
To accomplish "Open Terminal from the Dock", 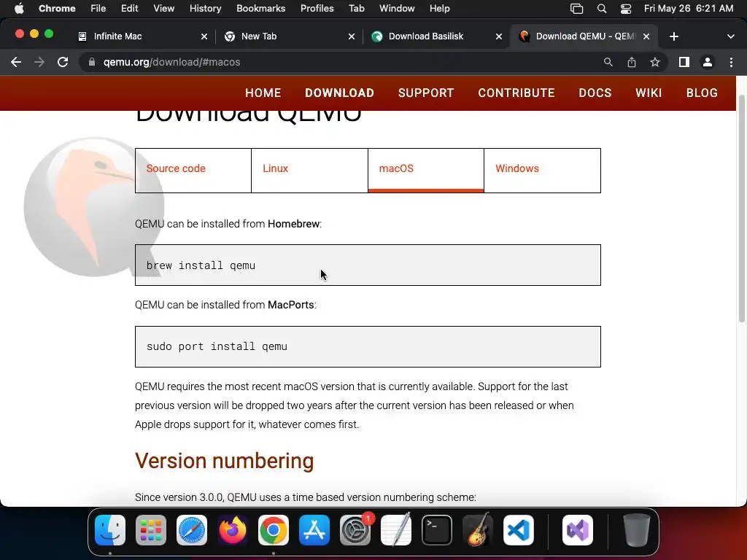I will [x=437, y=530].
